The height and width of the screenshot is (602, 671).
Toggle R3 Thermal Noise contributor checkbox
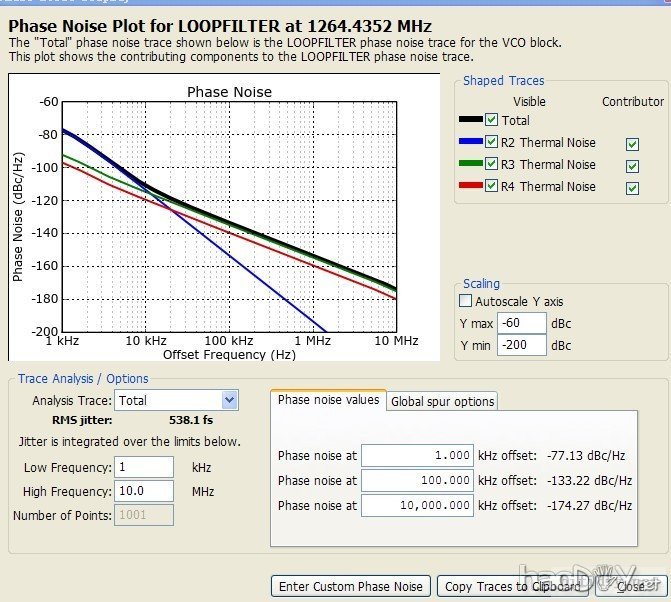click(x=632, y=166)
